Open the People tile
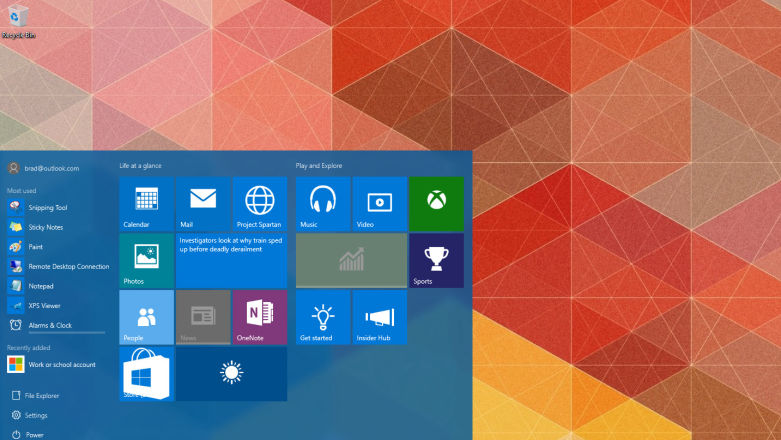Screen dimensions: 781x440 point(146,317)
